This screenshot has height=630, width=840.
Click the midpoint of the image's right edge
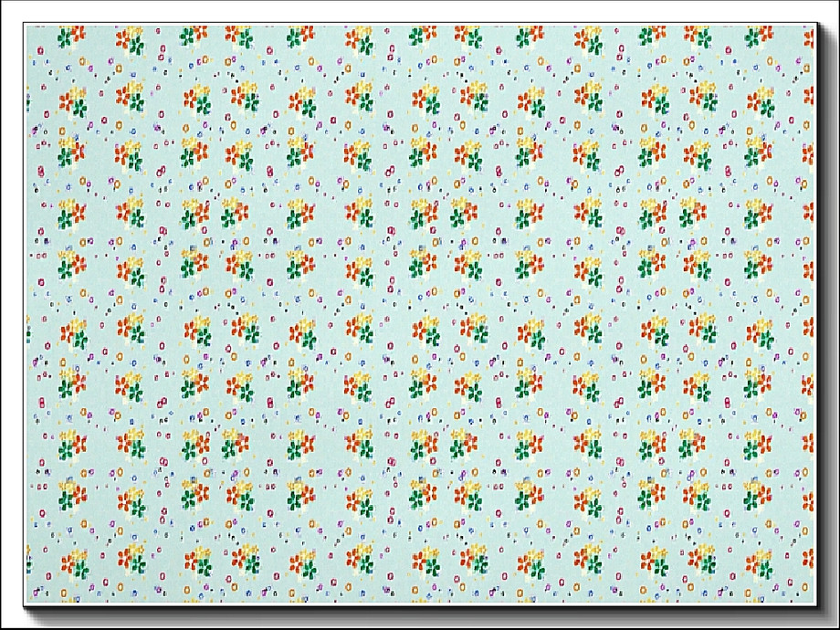813,313
